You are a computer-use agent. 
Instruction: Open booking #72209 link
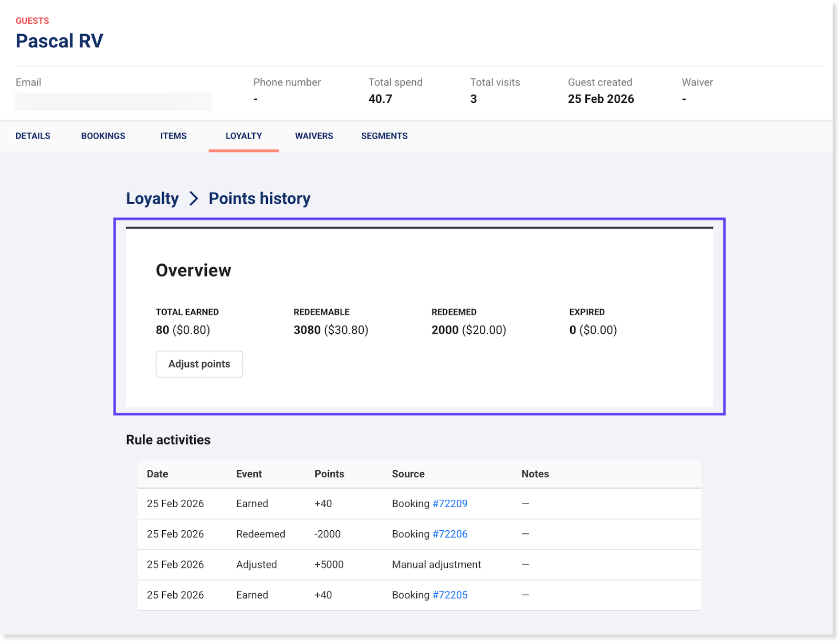pos(450,503)
